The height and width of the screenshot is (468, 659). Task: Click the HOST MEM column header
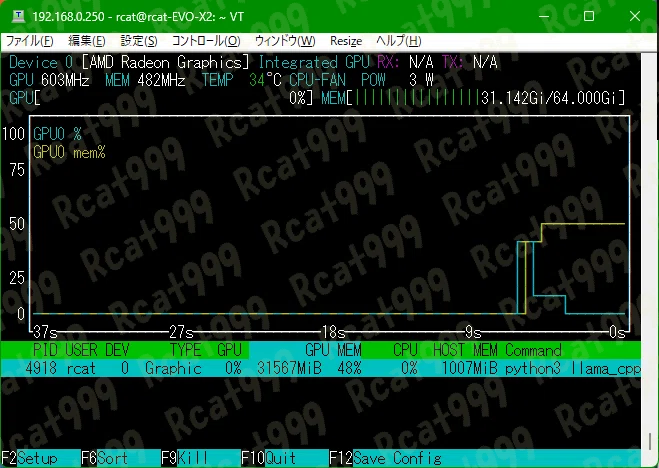pos(465,350)
